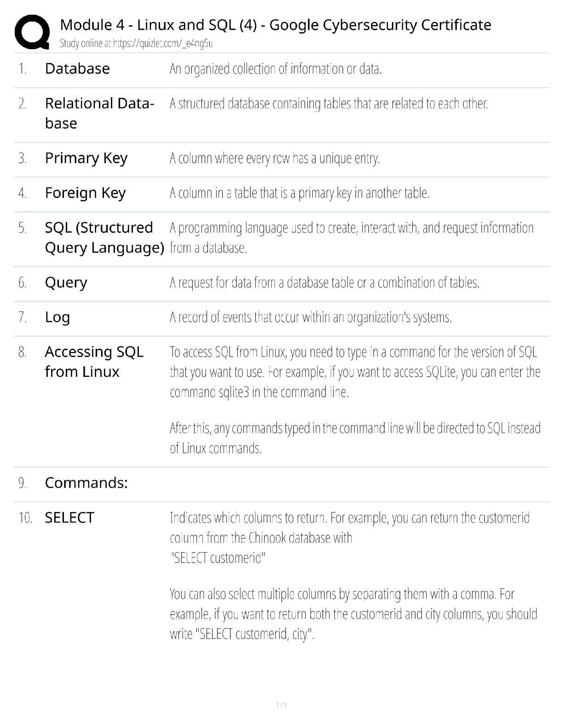This screenshot has height=728, width=563.
Task: Click the page number 1/9 footer
Action: 281,705
